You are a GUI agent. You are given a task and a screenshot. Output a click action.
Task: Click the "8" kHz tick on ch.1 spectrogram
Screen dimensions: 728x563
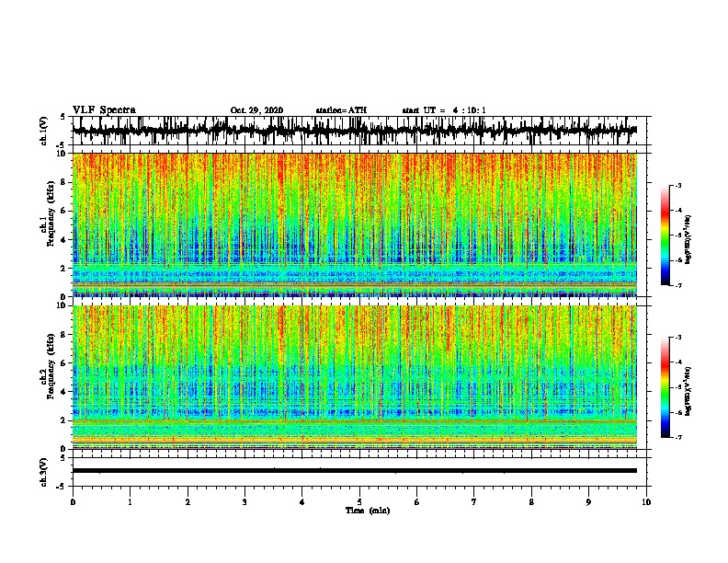tap(63, 182)
